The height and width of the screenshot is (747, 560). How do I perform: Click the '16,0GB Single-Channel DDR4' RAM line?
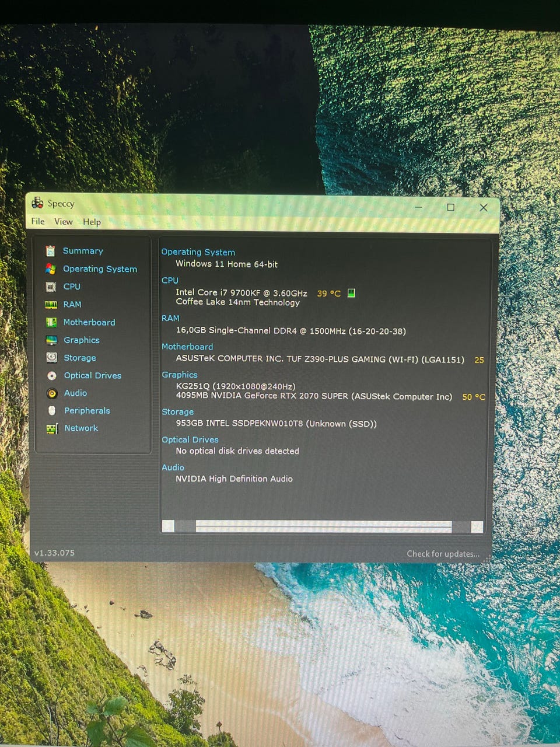pyautogui.click(x=291, y=331)
